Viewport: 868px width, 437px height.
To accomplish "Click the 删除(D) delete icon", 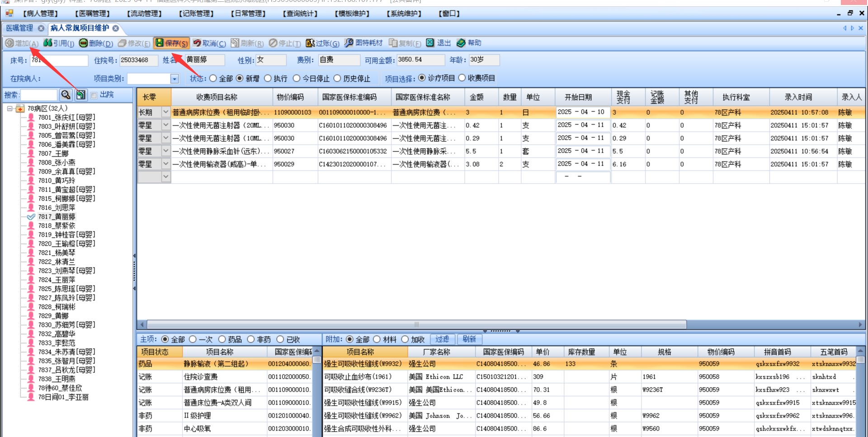I will click(84, 43).
